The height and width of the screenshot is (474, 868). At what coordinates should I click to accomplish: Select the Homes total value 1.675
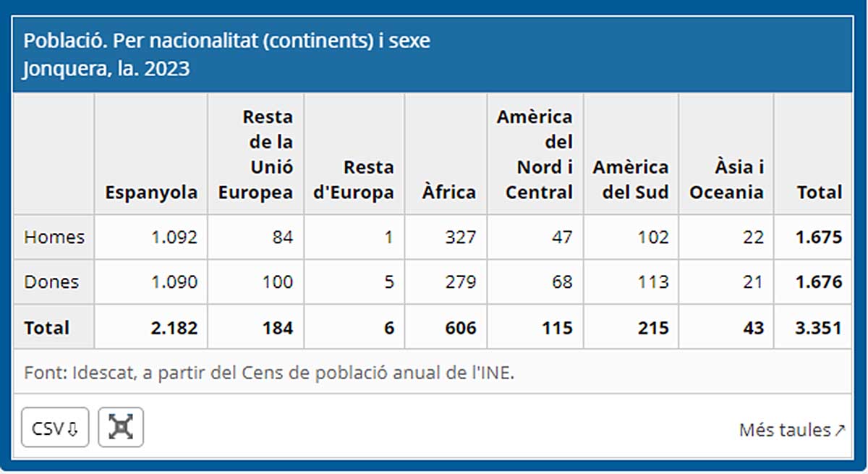[819, 237]
